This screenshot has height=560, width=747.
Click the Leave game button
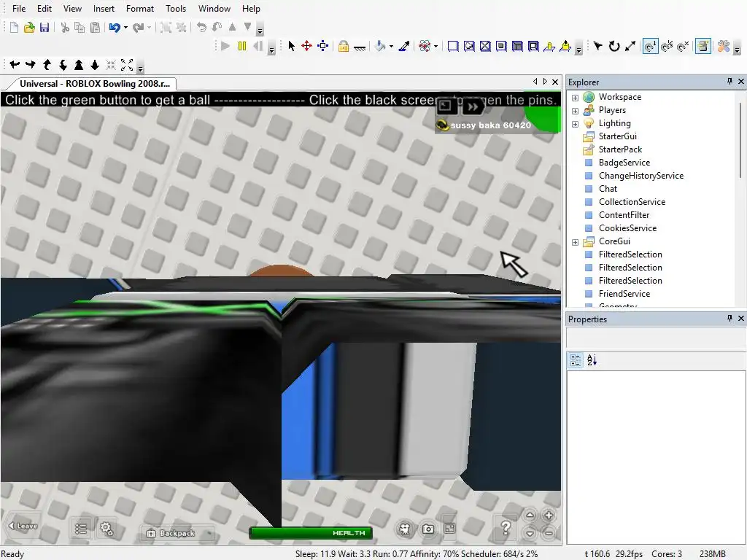(23, 526)
